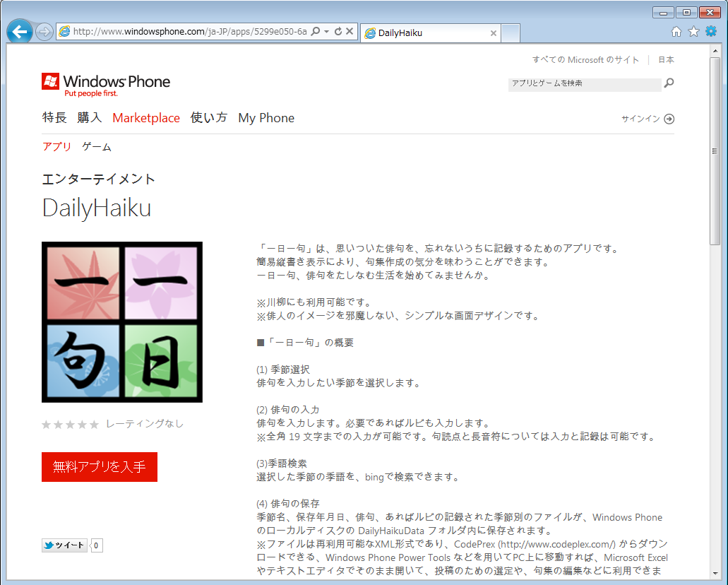Open the My Phone menu item
Viewport: 728px width, 585px height.
(x=266, y=118)
